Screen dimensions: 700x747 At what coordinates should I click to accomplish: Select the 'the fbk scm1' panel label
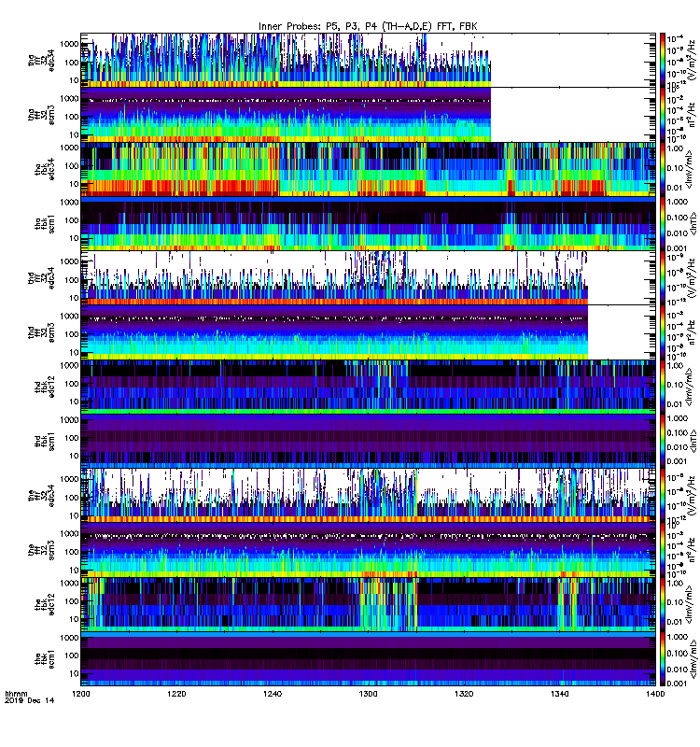point(45,659)
